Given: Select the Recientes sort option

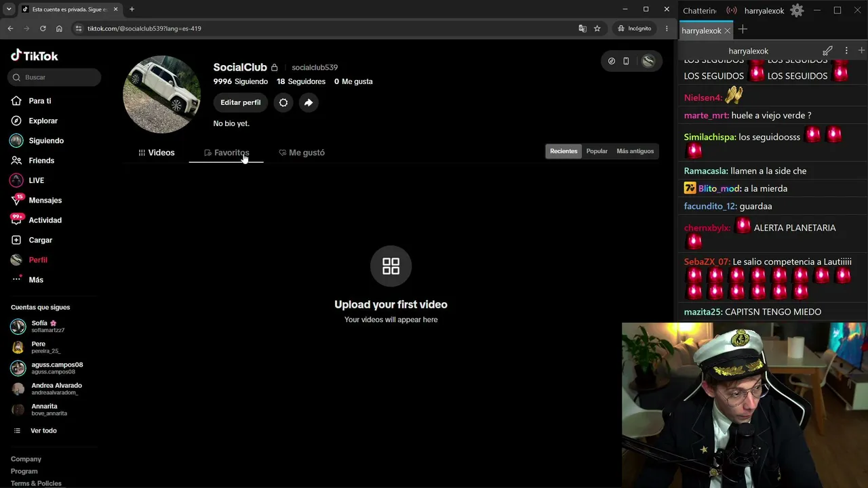Looking at the screenshot, I should tap(564, 151).
